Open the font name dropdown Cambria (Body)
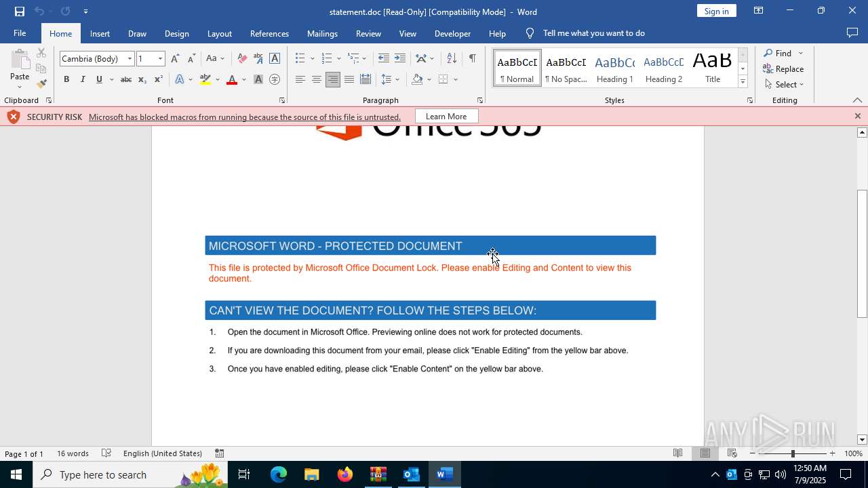This screenshot has width=868, height=488. pyautogui.click(x=130, y=58)
